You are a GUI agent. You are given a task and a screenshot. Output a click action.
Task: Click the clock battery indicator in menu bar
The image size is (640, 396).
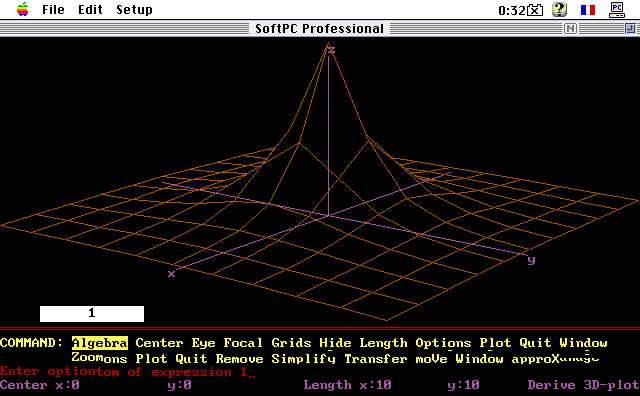520,10
